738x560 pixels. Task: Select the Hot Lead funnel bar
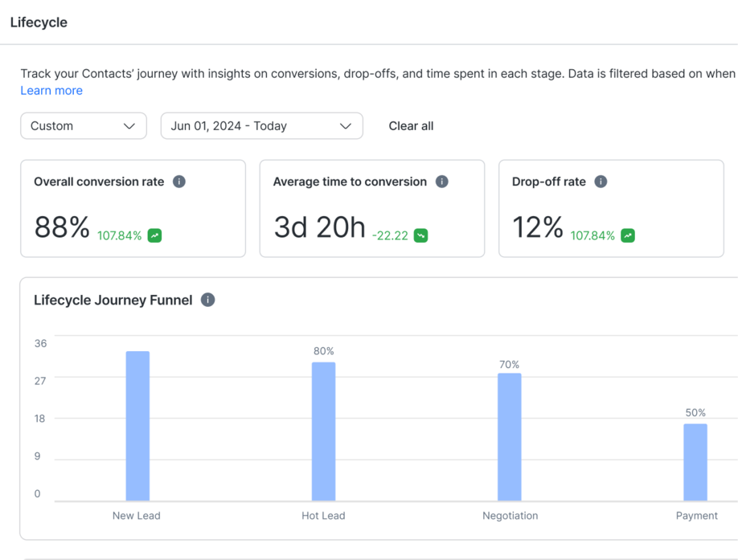point(323,431)
